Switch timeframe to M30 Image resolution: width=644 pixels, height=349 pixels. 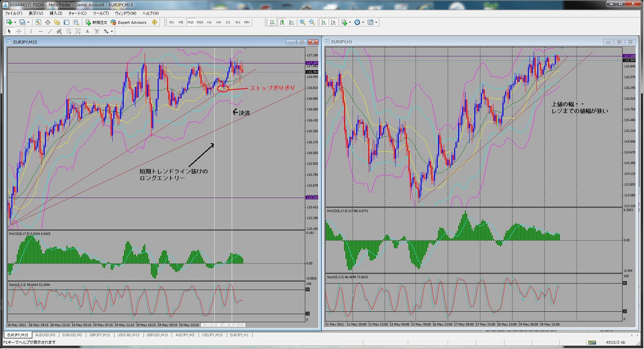[x=200, y=22]
